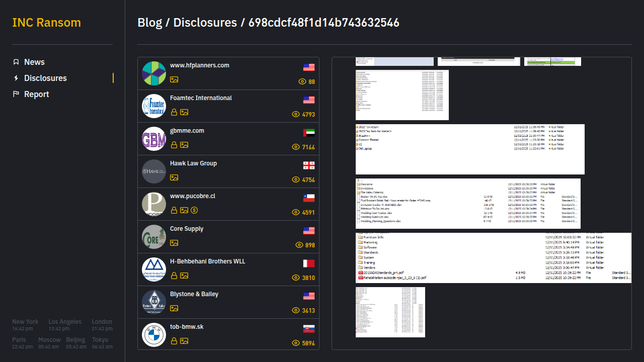The width and height of the screenshot is (644, 362).
Task: Click the image icon under Core Supply
Action: tap(174, 243)
